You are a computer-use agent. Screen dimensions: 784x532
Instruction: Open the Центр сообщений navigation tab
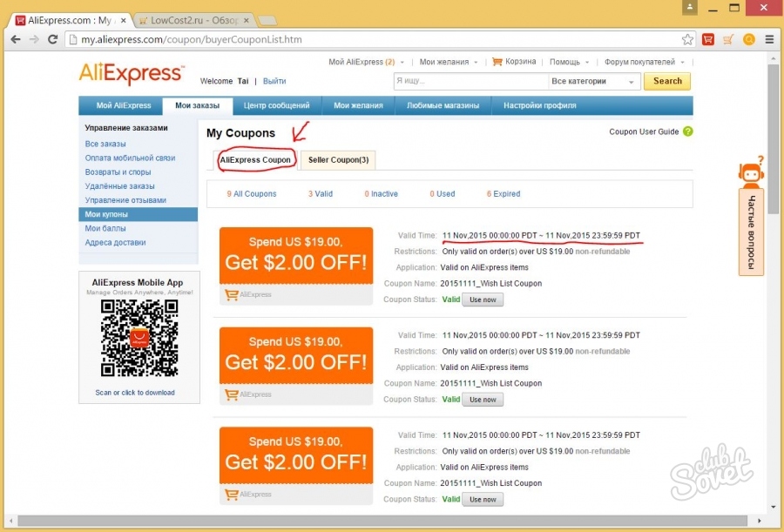[276, 105]
